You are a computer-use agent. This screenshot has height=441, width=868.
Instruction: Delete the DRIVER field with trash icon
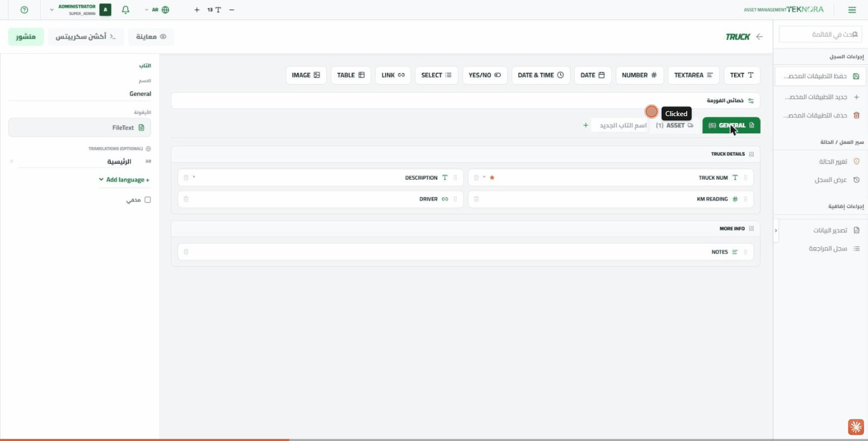pyautogui.click(x=186, y=199)
